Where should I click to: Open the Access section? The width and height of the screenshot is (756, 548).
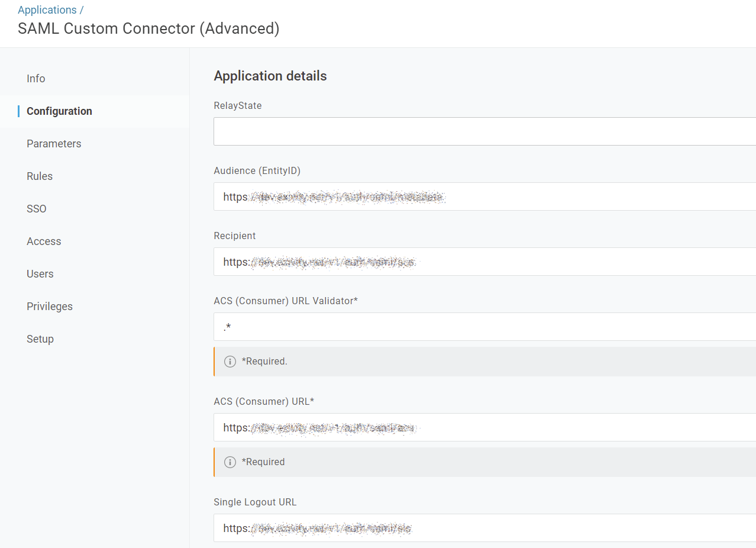(x=44, y=241)
